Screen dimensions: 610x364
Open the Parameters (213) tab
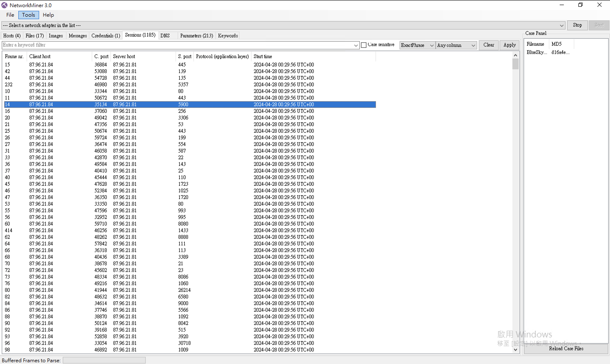(x=196, y=36)
